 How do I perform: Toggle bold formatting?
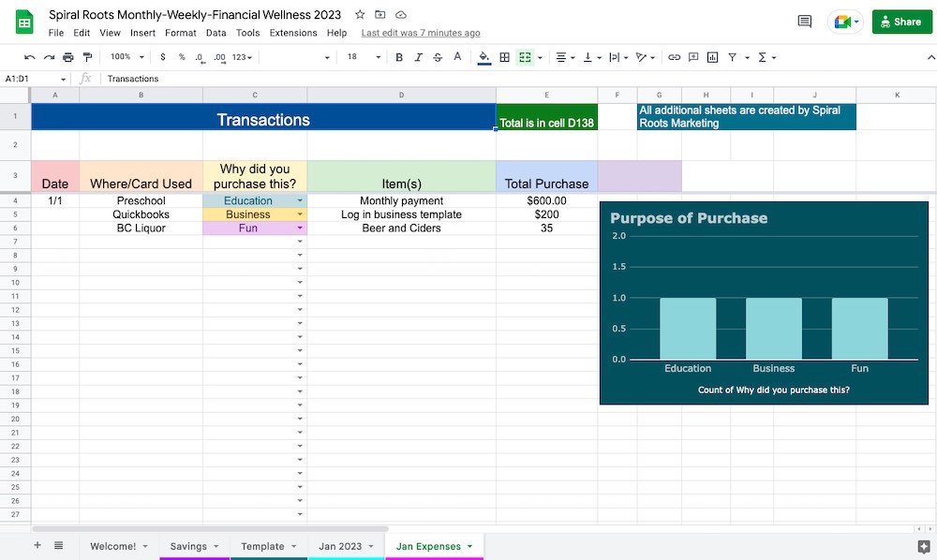point(399,57)
